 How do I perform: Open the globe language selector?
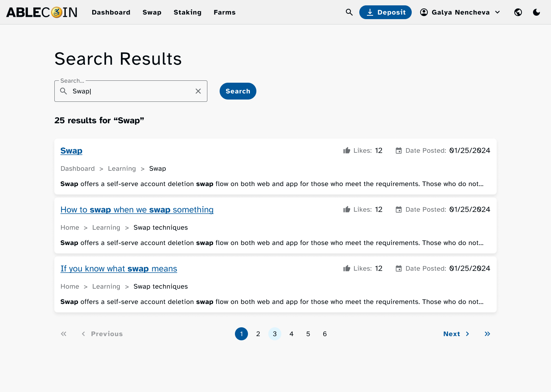click(x=518, y=12)
